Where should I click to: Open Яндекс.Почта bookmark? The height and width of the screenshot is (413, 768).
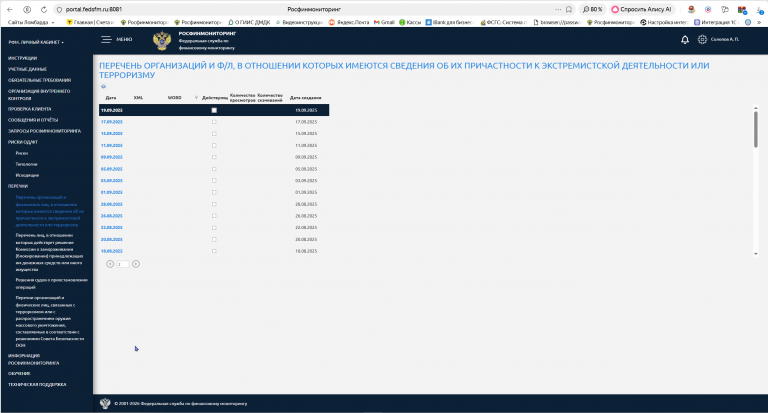click(x=349, y=22)
